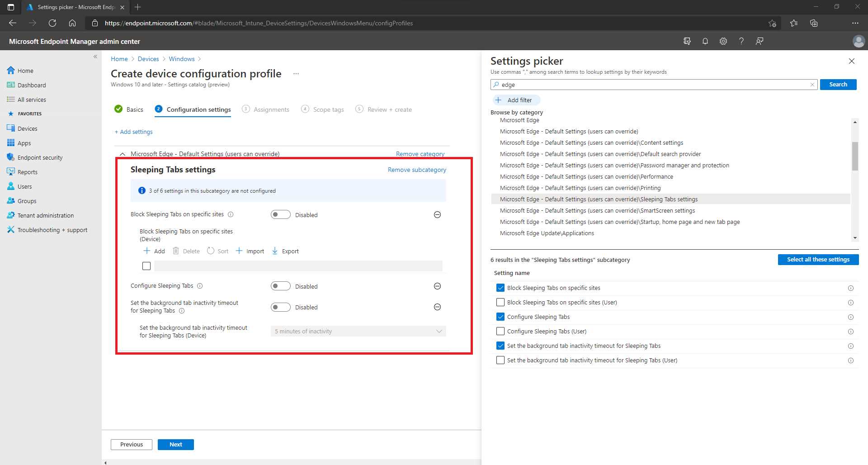
Task: Collapse the Microsoft Edge Default Settings category
Action: click(122, 153)
